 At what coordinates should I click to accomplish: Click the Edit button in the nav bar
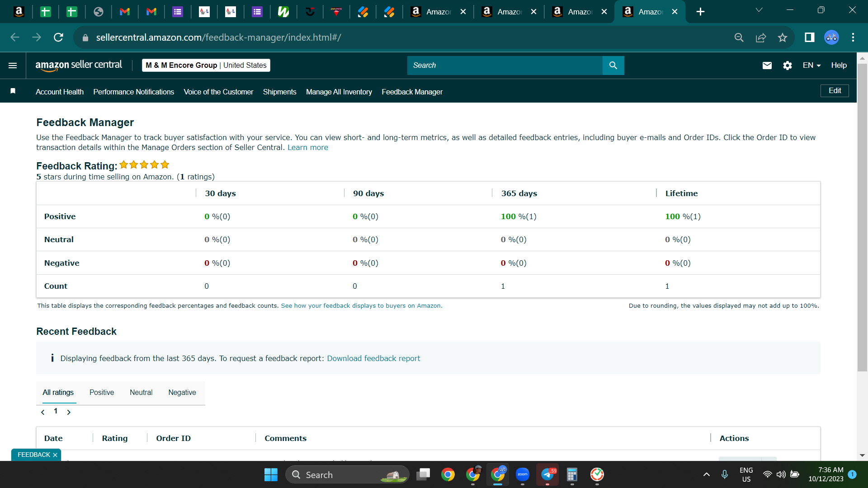click(835, 91)
